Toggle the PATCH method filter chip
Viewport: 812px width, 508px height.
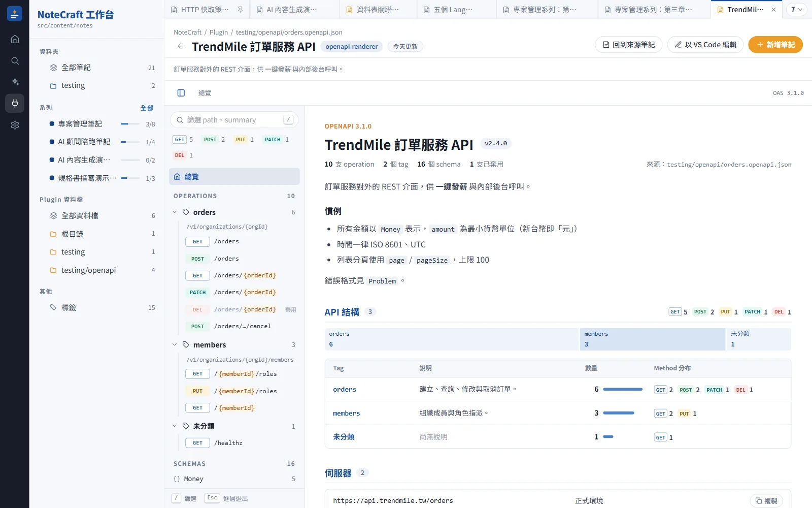[277, 140]
